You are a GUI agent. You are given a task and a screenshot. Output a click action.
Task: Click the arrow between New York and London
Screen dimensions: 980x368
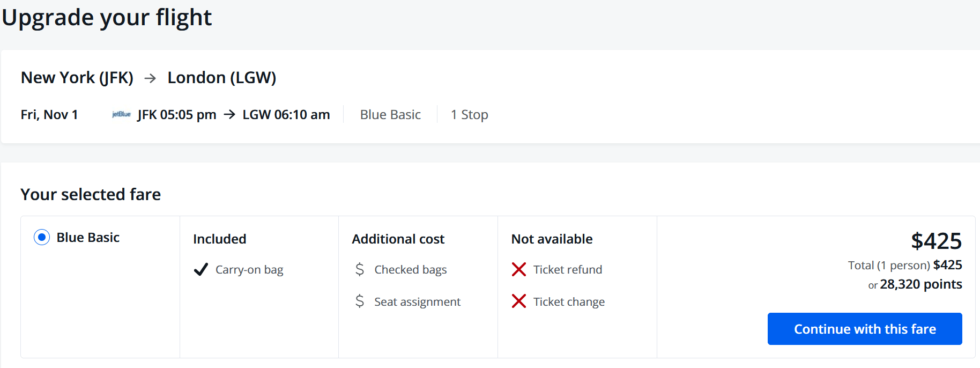[151, 78]
